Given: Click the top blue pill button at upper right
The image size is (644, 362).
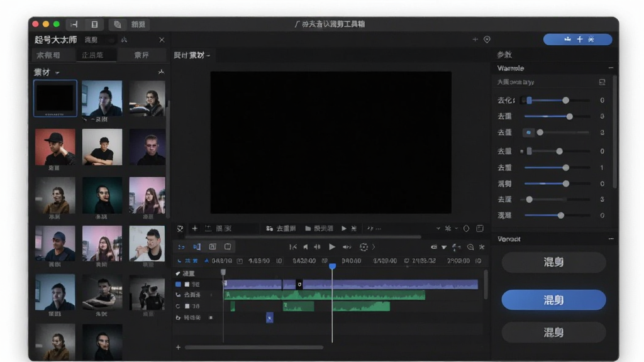Looking at the screenshot, I should 577,40.
